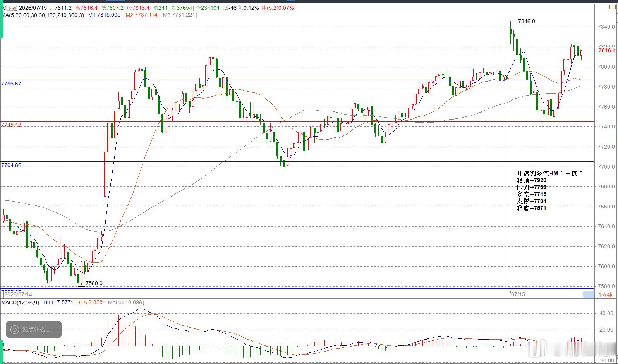Select the 7704.86 support line label
The width and height of the screenshot is (618, 364).
point(11,165)
